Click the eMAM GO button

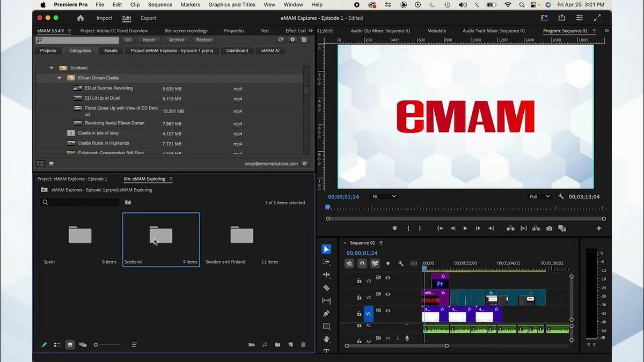pos(128,40)
